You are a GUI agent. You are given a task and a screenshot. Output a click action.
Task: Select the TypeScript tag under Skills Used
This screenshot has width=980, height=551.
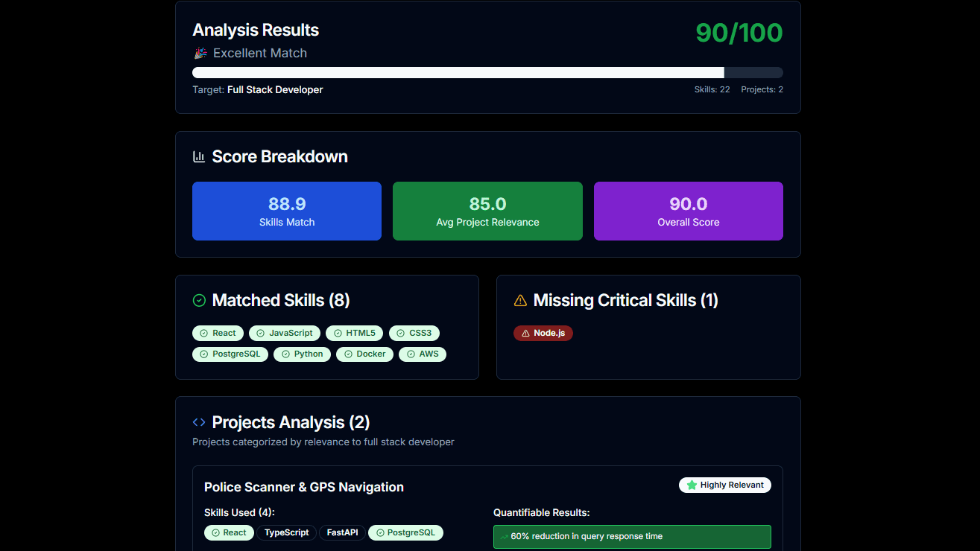point(286,532)
